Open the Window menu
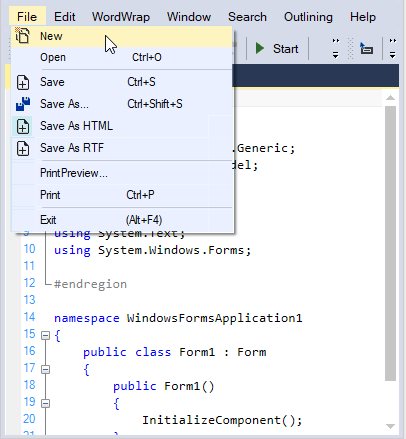 click(x=189, y=17)
